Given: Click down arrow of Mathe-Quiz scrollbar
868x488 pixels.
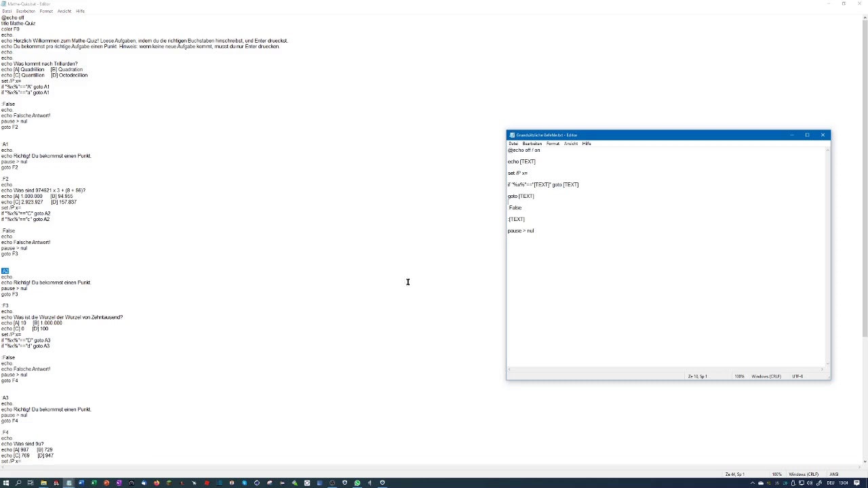Looking at the screenshot, I should click(865, 463).
